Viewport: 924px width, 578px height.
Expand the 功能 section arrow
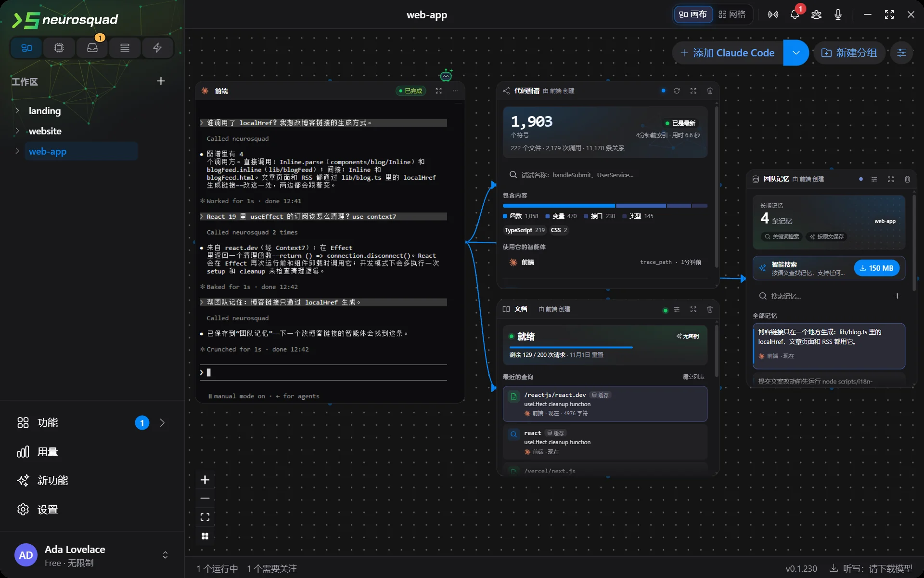click(x=162, y=423)
